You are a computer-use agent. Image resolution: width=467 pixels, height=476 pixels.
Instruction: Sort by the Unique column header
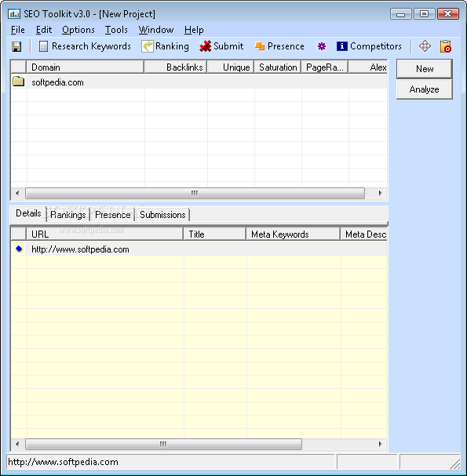pos(231,67)
